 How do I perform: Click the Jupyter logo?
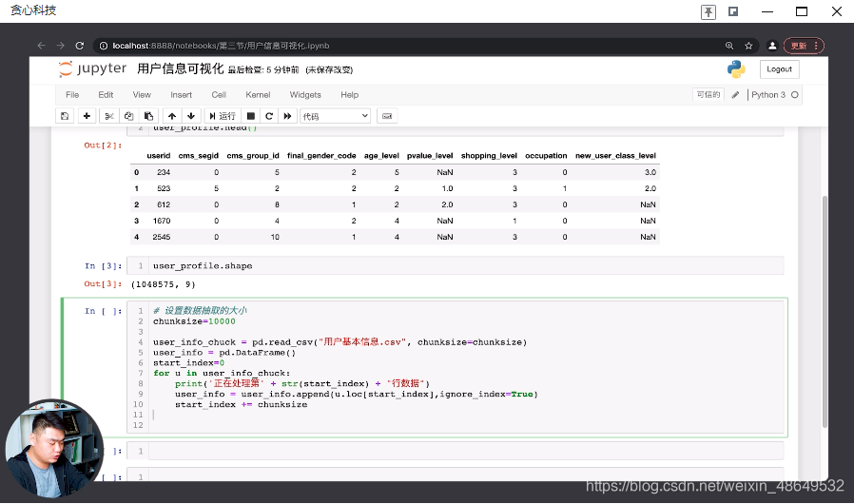click(x=92, y=68)
